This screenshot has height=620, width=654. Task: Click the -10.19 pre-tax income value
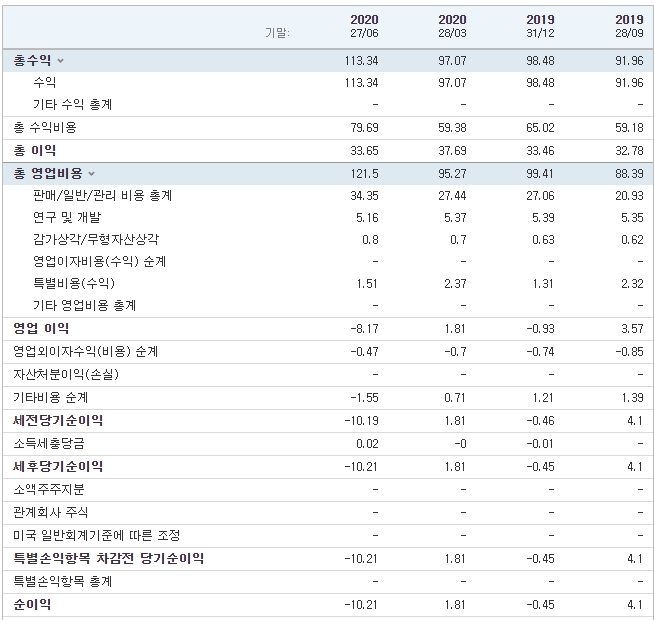click(361, 420)
